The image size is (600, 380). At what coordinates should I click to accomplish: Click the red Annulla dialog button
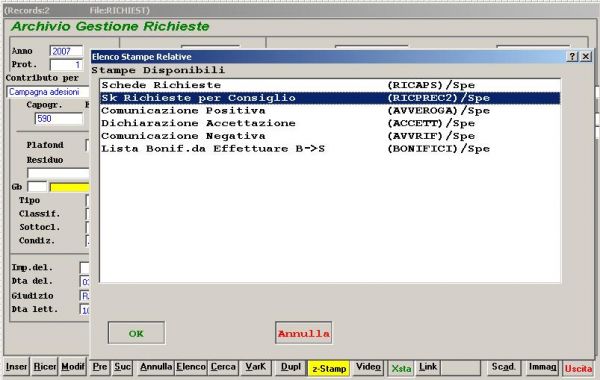[x=303, y=333]
